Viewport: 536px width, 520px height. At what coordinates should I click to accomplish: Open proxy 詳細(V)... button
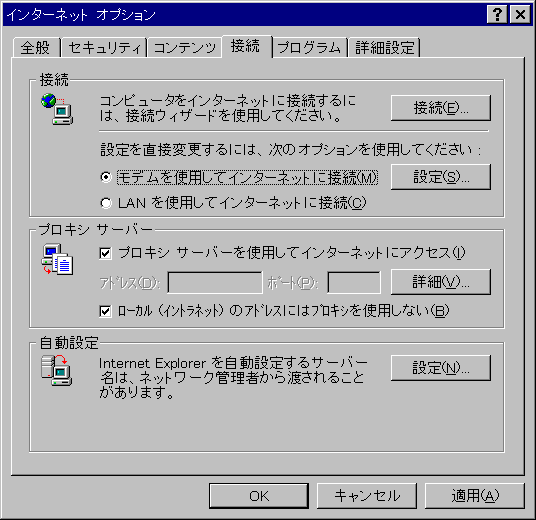click(x=441, y=282)
